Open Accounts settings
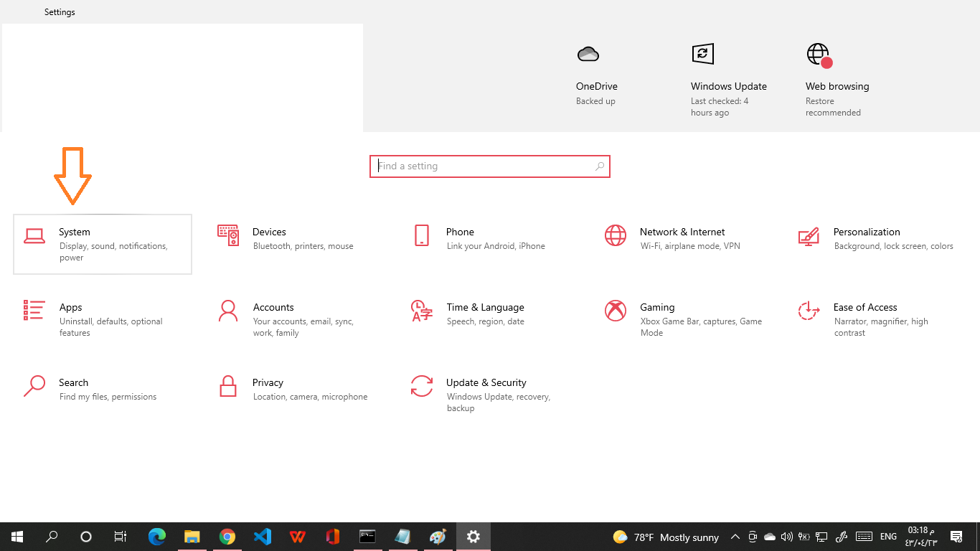The width and height of the screenshot is (980, 551). click(x=296, y=319)
